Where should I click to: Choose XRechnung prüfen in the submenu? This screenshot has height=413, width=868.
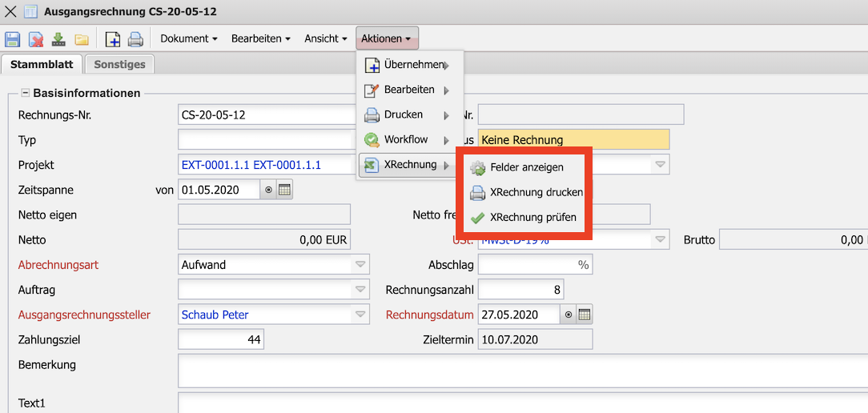(532, 217)
